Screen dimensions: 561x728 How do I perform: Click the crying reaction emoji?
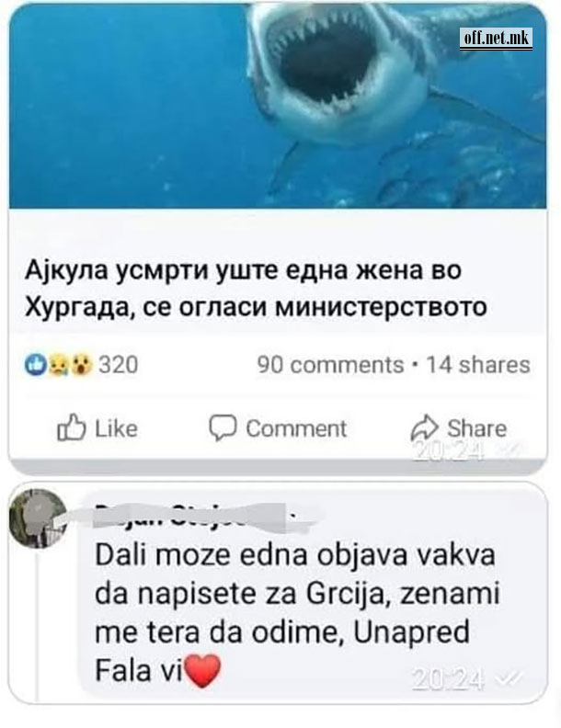59,365
